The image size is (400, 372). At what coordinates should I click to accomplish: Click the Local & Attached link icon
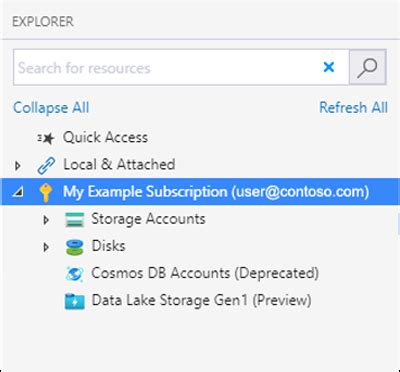46,165
